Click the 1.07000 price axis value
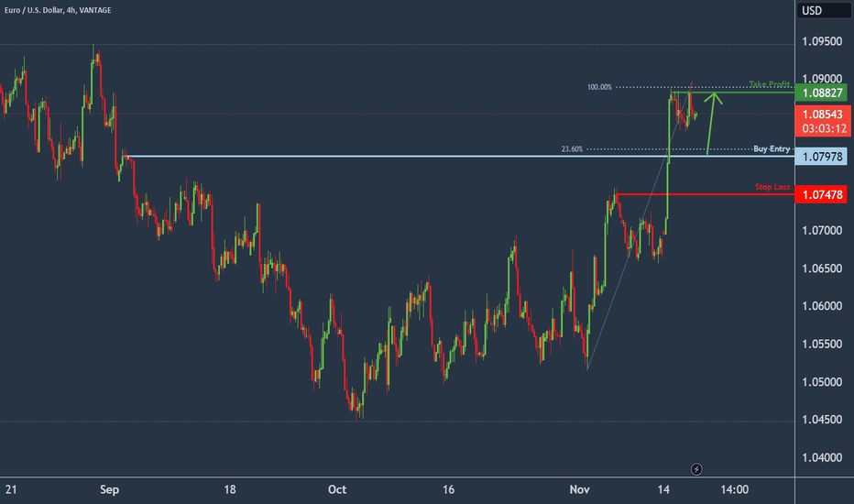Image resolution: width=854 pixels, height=504 pixels. point(822,231)
